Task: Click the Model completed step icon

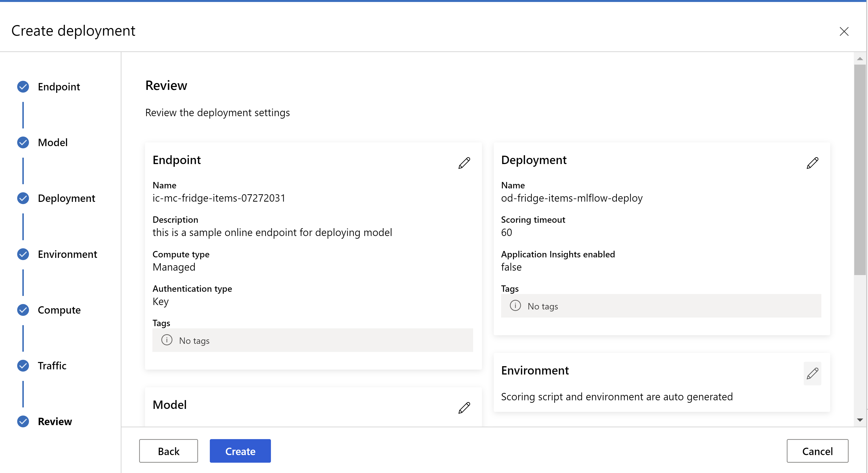Action: [23, 142]
